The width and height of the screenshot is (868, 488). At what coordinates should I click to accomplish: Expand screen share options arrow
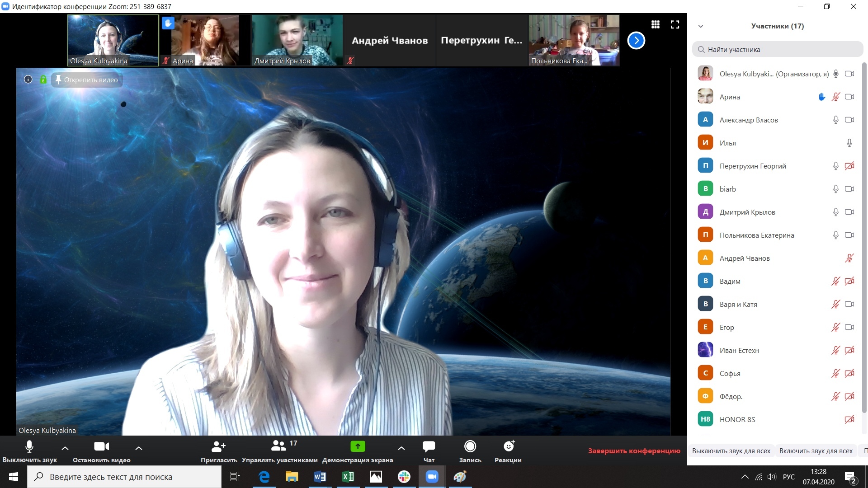[x=401, y=448]
